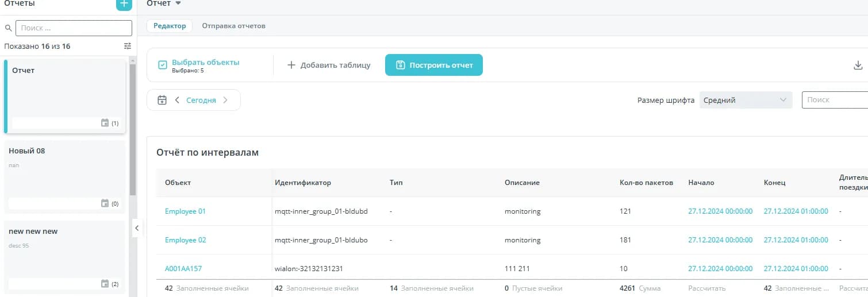Image resolution: width=868 pixels, height=297 pixels.
Task: Go to next day arrow
Action: pyautogui.click(x=225, y=100)
